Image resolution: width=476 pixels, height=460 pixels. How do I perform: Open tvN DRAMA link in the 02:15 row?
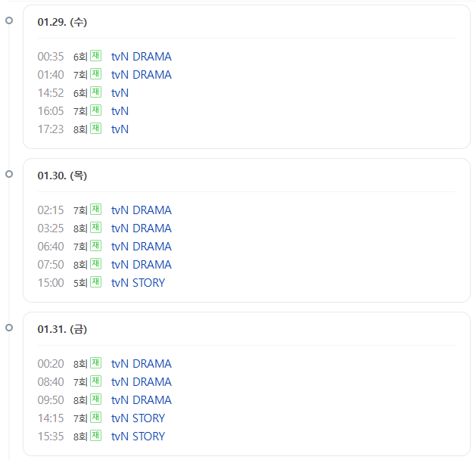[x=142, y=210]
